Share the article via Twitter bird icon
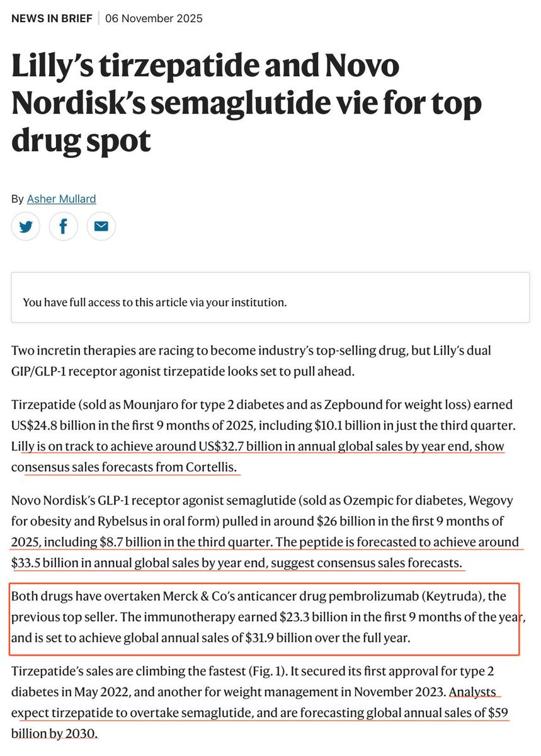This screenshot has width=541, height=756. pos(26,227)
